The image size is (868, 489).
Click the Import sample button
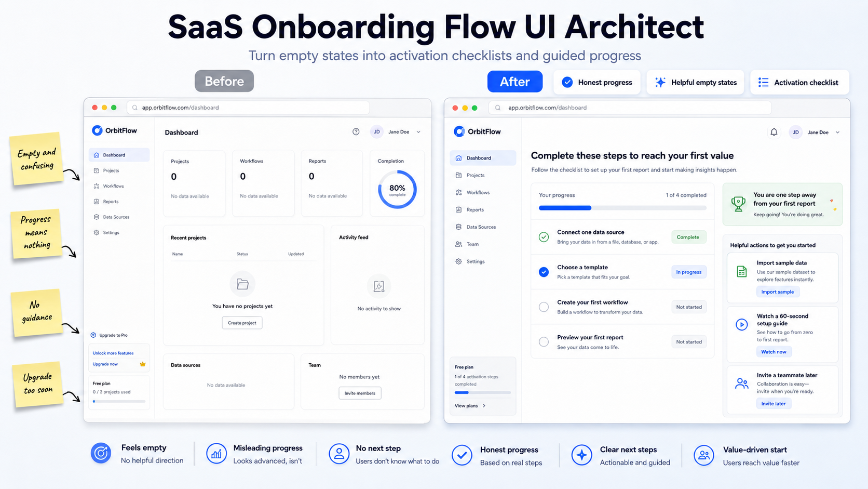pyautogui.click(x=777, y=292)
